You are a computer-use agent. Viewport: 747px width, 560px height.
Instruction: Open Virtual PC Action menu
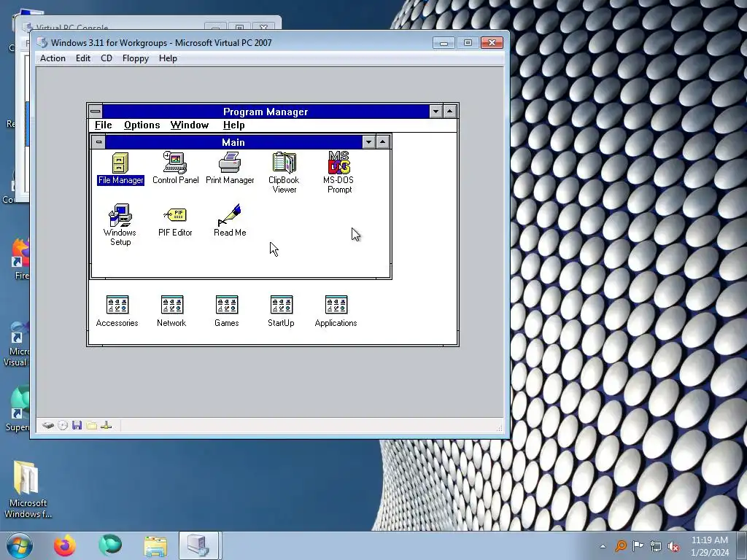pyautogui.click(x=53, y=58)
